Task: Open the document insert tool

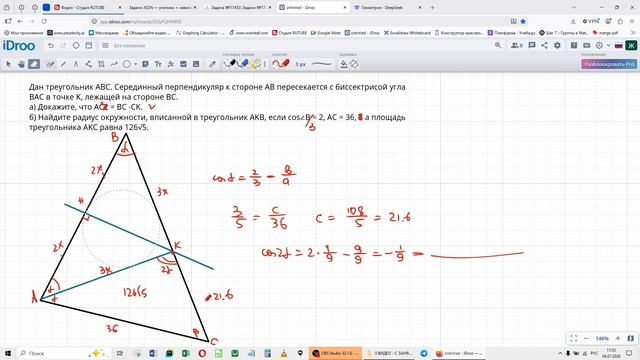Action: (x=196, y=64)
